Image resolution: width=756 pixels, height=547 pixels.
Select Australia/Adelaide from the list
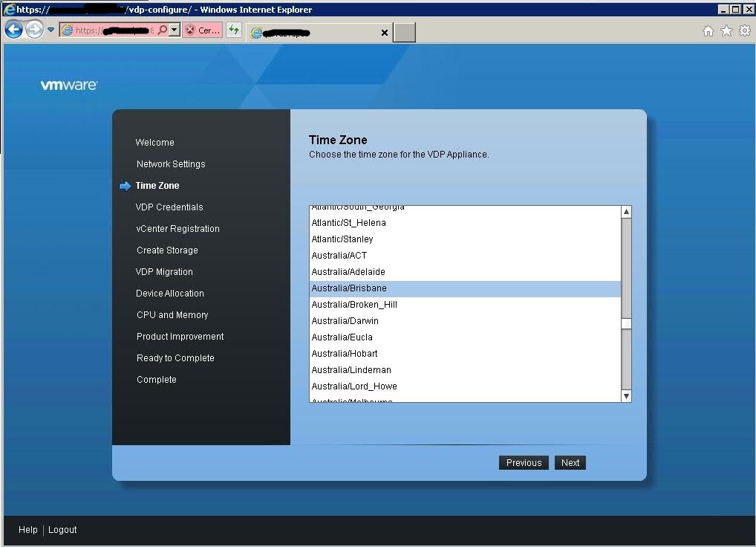tap(465, 272)
